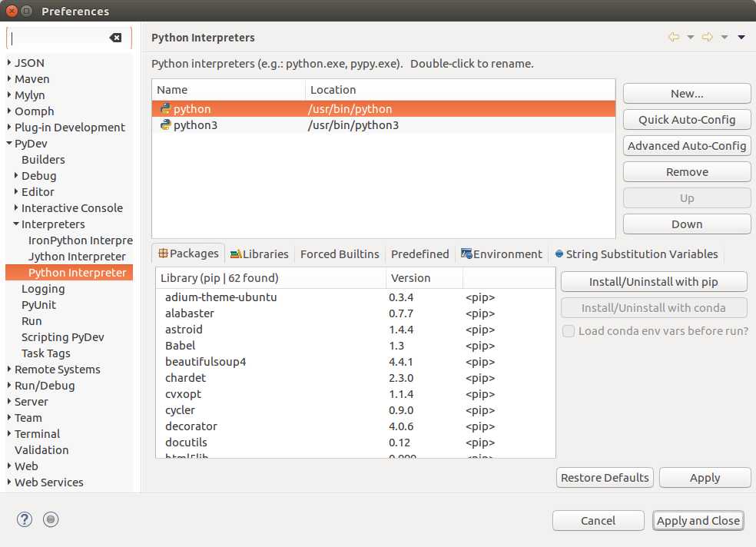756x547 pixels.
Task: Collapse the PyDev tree node
Action: tap(9, 143)
